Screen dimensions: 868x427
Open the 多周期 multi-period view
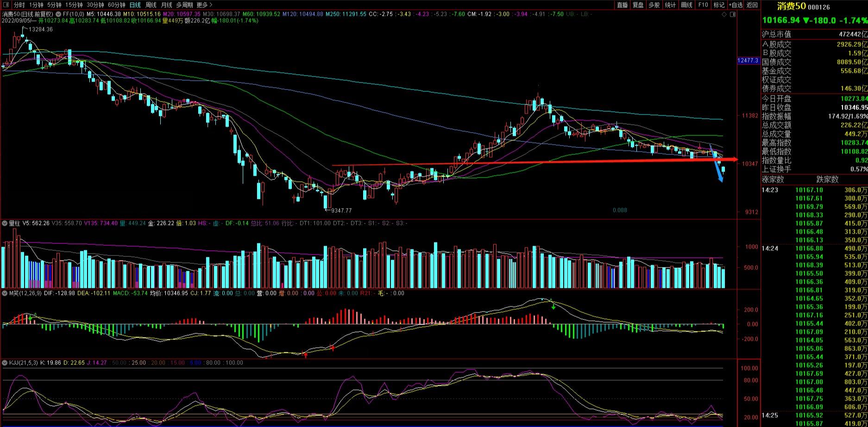184,5
